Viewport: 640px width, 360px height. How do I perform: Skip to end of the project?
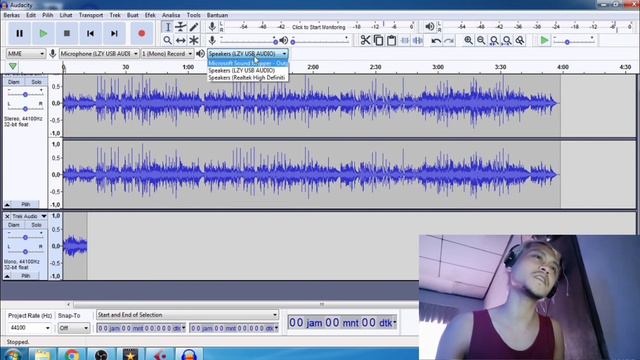pyautogui.click(x=114, y=33)
